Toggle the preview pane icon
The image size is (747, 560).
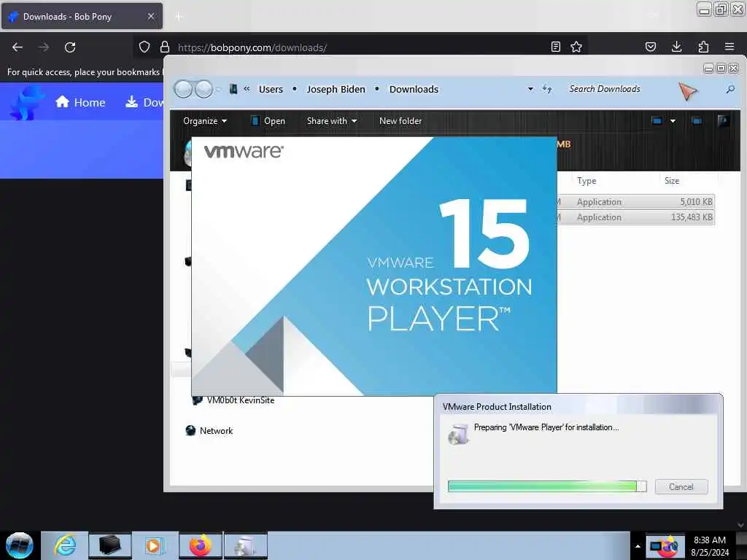click(697, 121)
